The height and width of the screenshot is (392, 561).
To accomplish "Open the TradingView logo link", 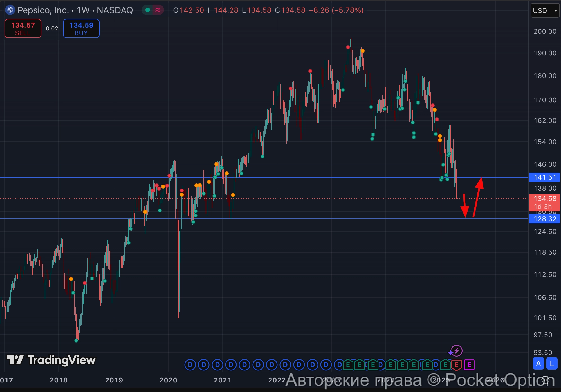I will point(51,360).
